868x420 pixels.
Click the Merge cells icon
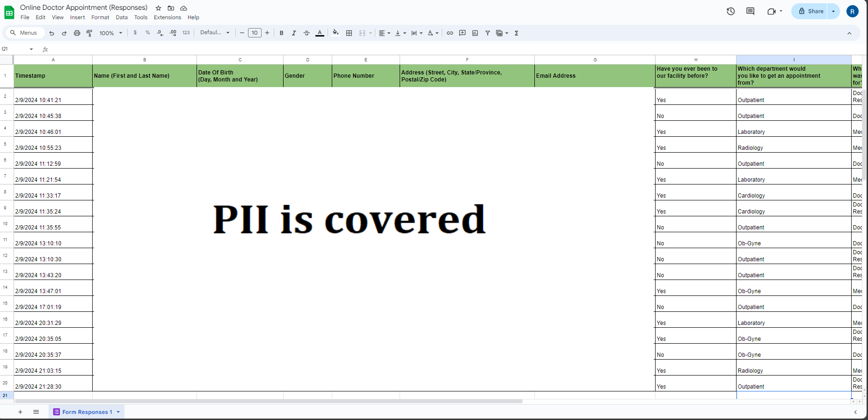click(x=362, y=33)
